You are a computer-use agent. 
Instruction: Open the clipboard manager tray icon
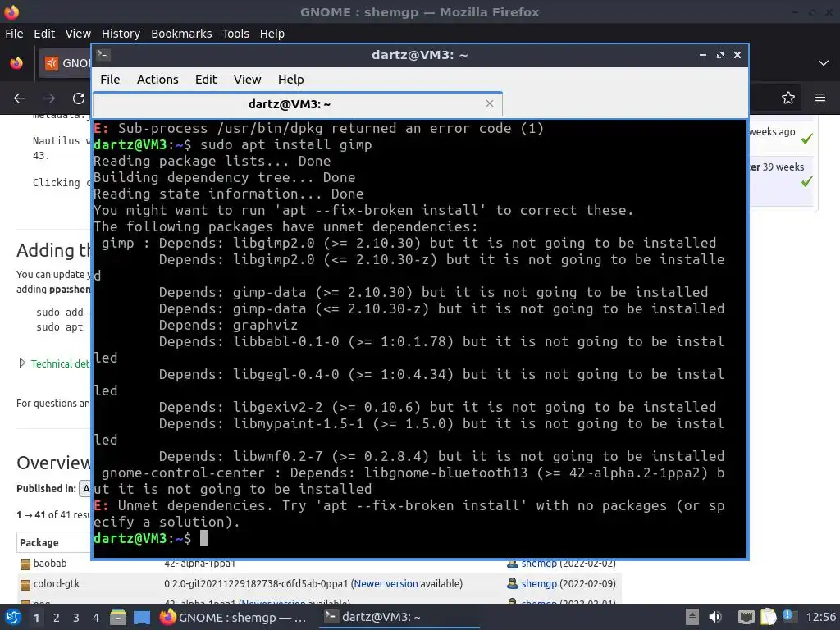coord(768,617)
